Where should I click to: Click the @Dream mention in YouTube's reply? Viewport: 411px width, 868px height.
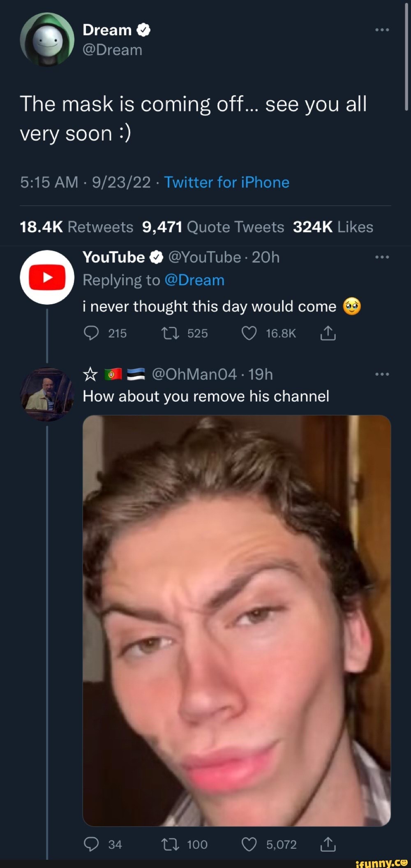[x=194, y=280]
